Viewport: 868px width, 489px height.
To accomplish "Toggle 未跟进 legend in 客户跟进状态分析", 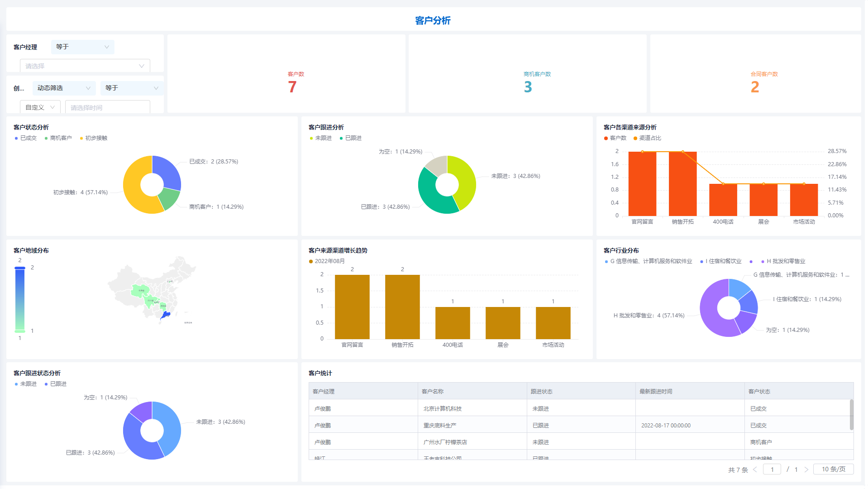I will coord(26,384).
